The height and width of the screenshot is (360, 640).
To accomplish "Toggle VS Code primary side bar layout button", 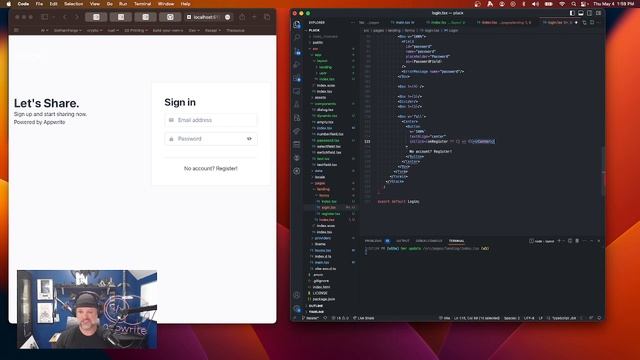I will [x=572, y=13].
